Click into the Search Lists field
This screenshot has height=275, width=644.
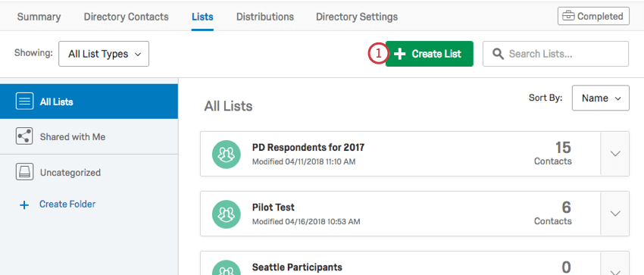click(555, 54)
